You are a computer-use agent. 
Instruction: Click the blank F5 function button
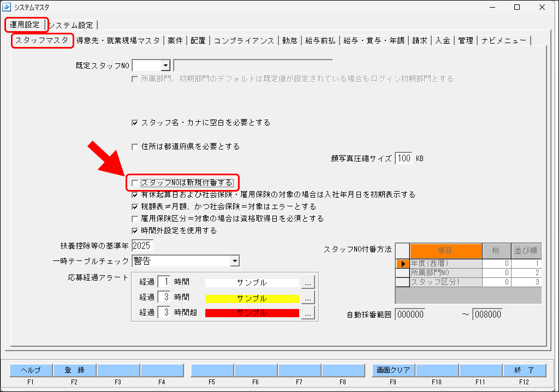coord(212,370)
